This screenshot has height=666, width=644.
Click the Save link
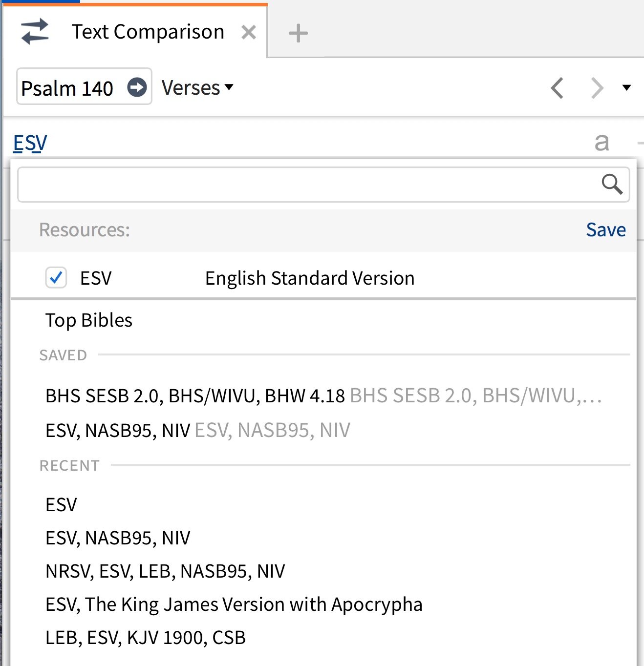tap(606, 229)
